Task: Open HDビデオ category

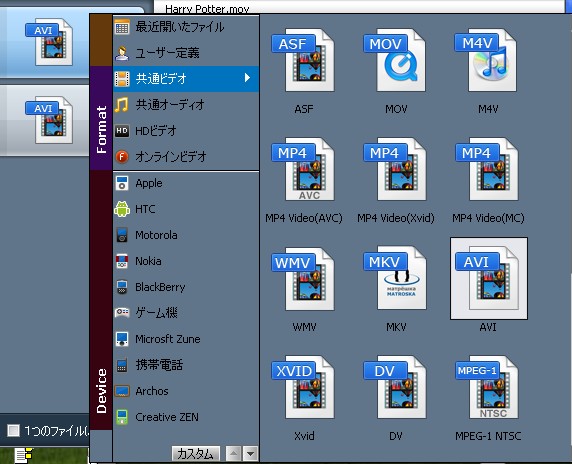Action: (x=186, y=131)
